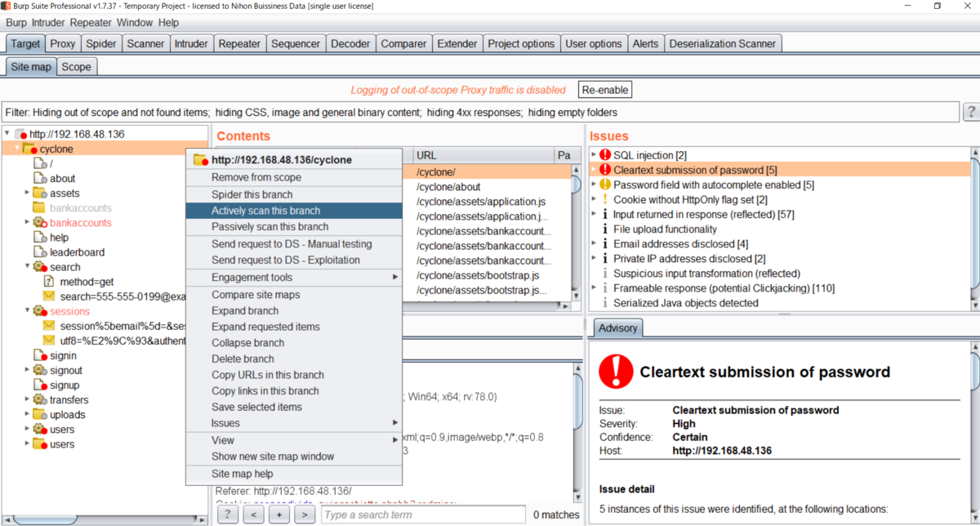Click the uploads folder icon
Viewport: 980px width, 526px height.
(39, 414)
